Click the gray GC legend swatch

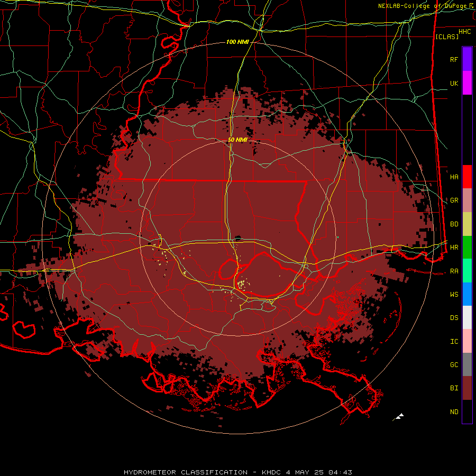point(467,364)
